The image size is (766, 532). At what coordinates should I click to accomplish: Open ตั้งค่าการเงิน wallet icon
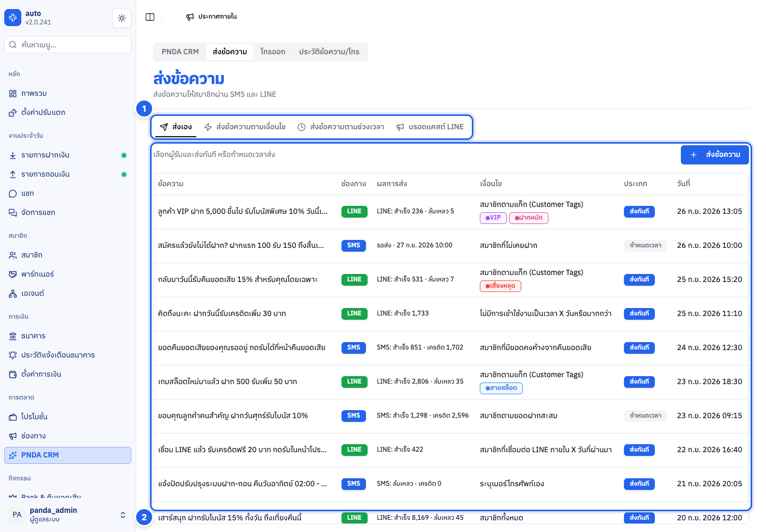(13, 375)
